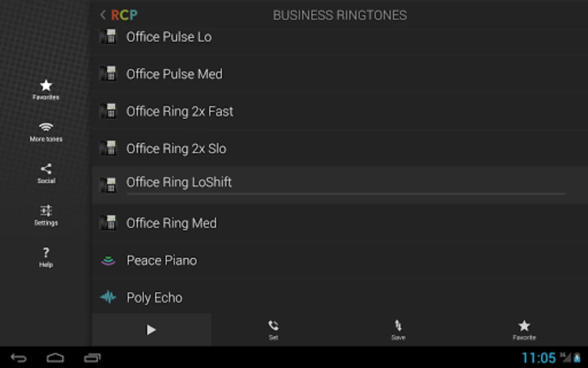Open More tones in sidebar
This screenshot has width=588, height=368.
pos(46,132)
